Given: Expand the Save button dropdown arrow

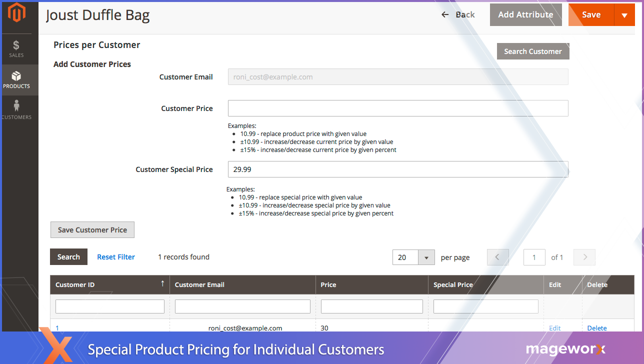Looking at the screenshot, I should coord(624,15).
